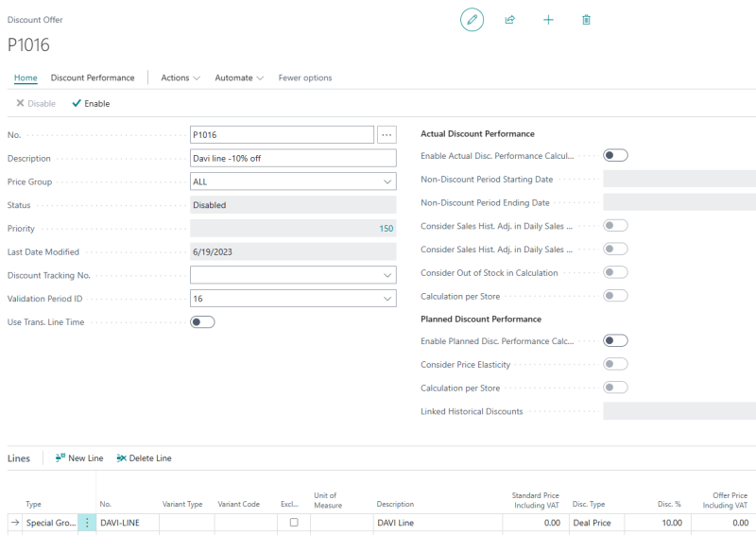Click the Type column header in Lines

(33, 504)
